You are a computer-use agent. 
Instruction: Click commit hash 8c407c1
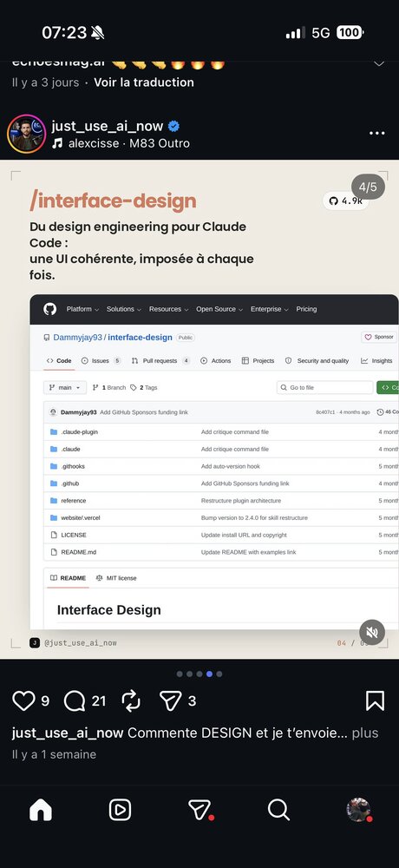pyautogui.click(x=325, y=412)
